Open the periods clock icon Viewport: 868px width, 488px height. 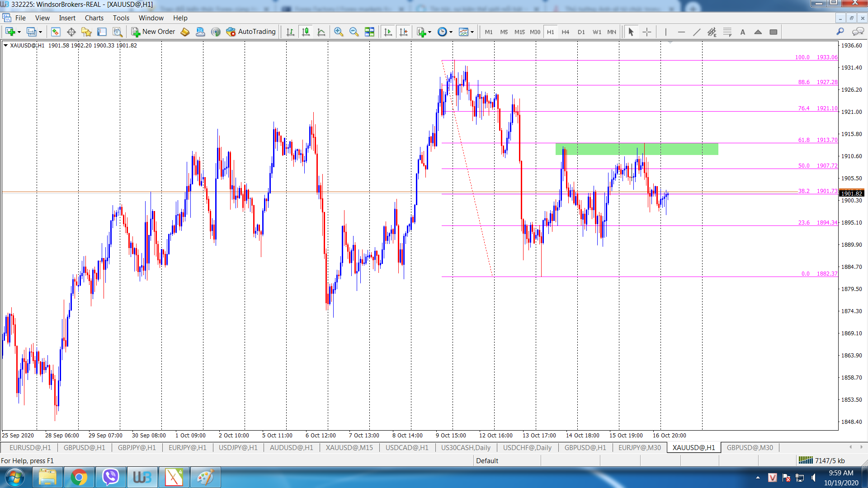(442, 32)
